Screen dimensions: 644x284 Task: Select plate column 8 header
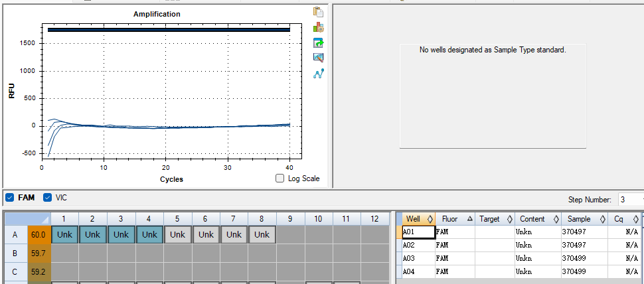pos(262,219)
